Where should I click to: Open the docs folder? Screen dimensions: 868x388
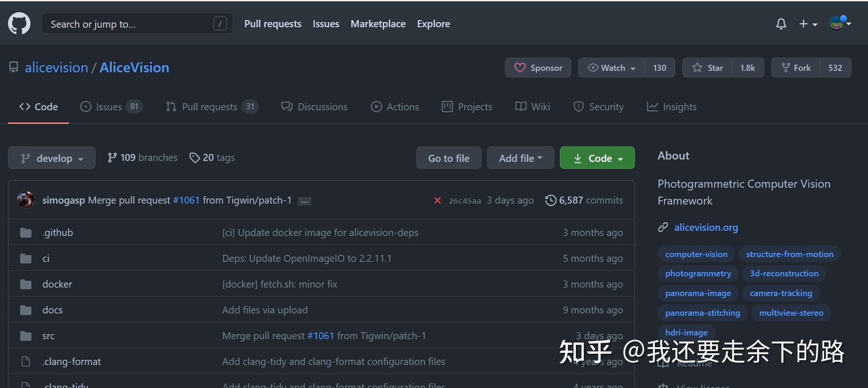53,310
